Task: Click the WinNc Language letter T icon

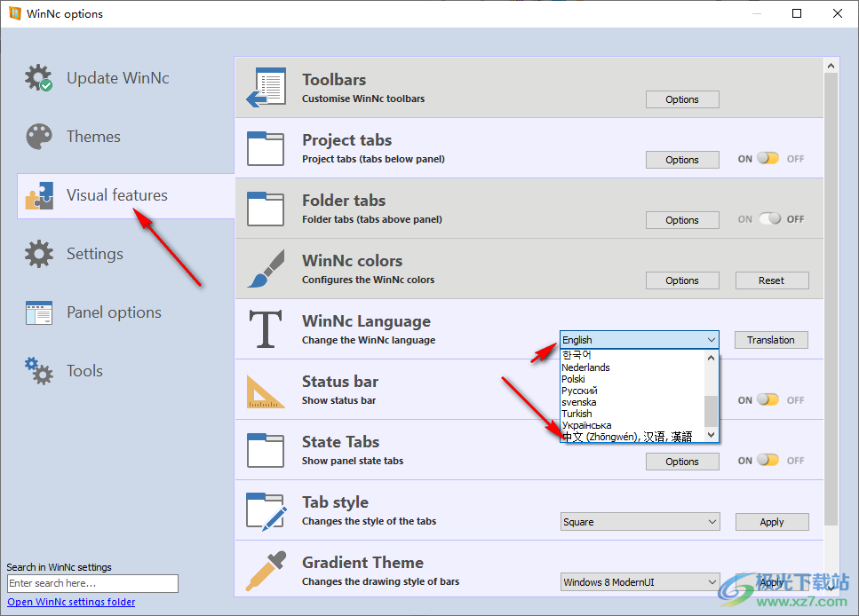Action: [266, 328]
